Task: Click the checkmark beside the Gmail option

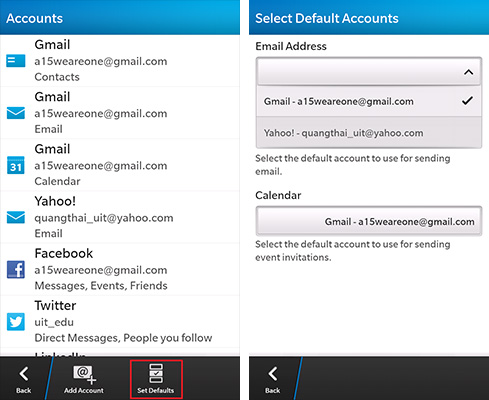Action: (x=467, y=100)
